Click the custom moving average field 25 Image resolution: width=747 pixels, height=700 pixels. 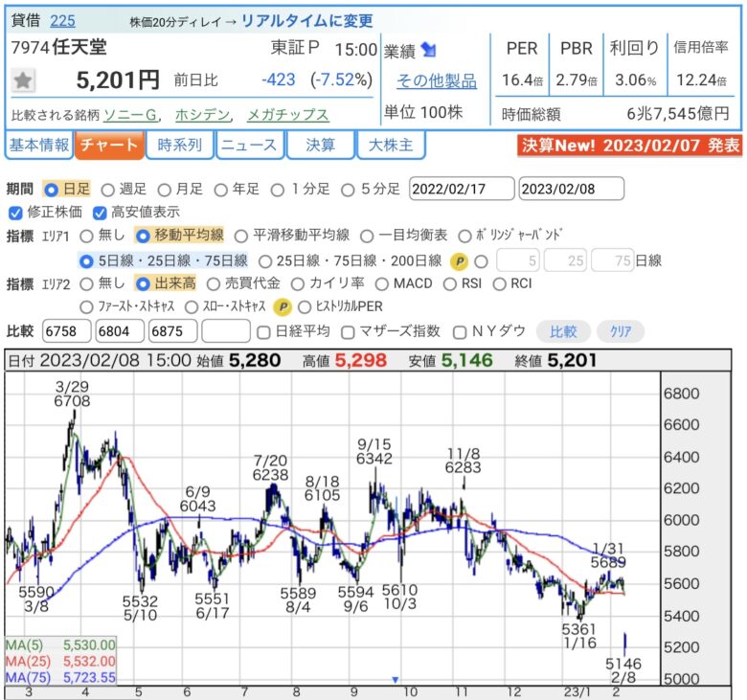565,260
